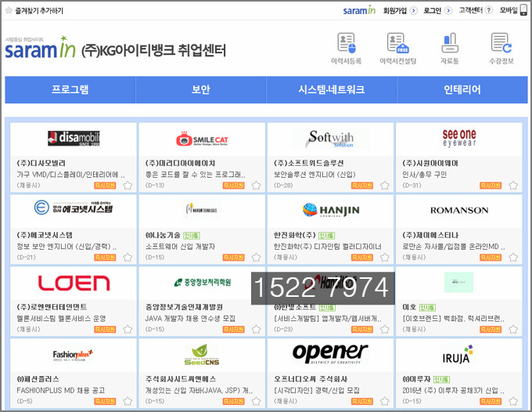Screen dimensions: 532x412
Task: Click the 고객센터 customer center link
Action: [471, 10]
